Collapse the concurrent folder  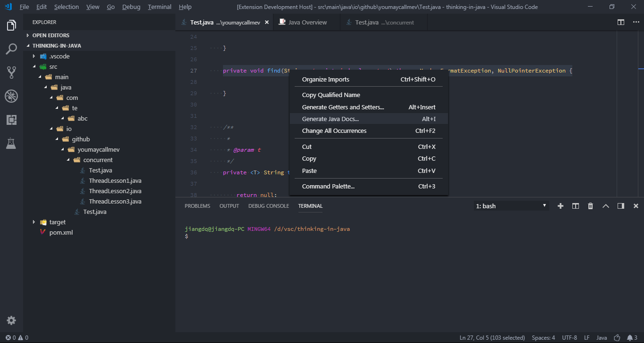(x=98, y=160)
